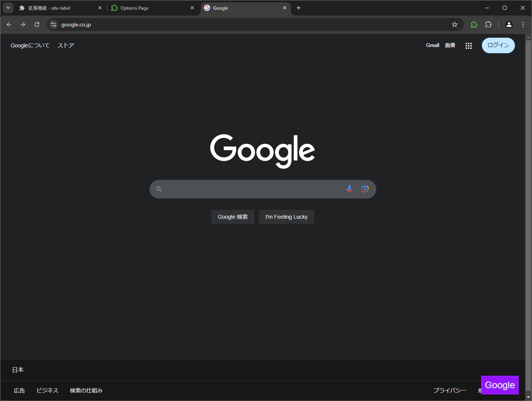Viewport: 532px width, 401px height.
Task: Click the ログイン sign-in button
Action: [x=498, y=45]
